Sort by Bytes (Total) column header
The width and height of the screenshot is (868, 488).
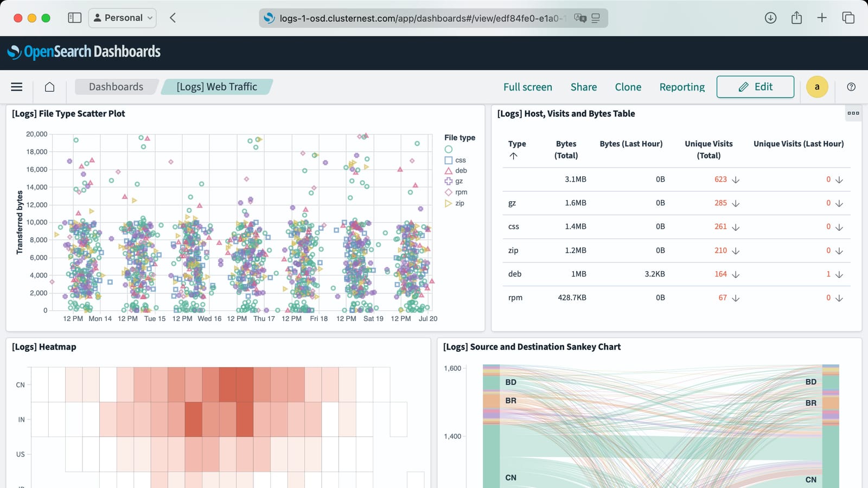566,150
